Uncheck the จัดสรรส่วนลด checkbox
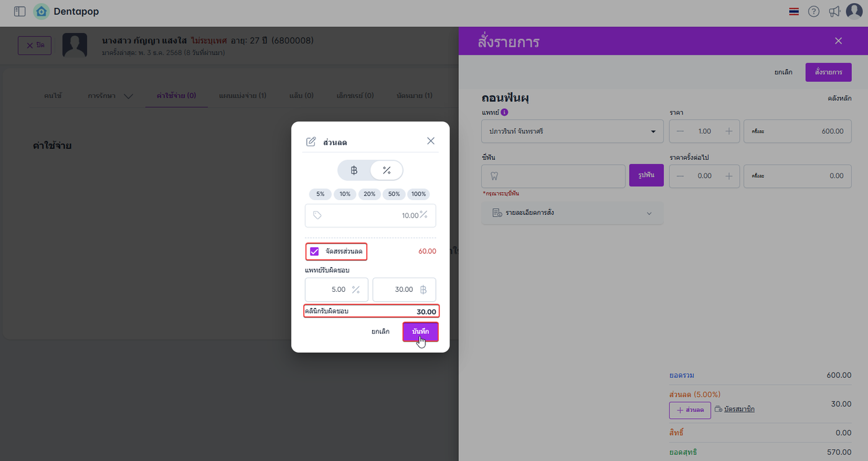868x461 pixels. pyautogui.click(x=314, y=252)
